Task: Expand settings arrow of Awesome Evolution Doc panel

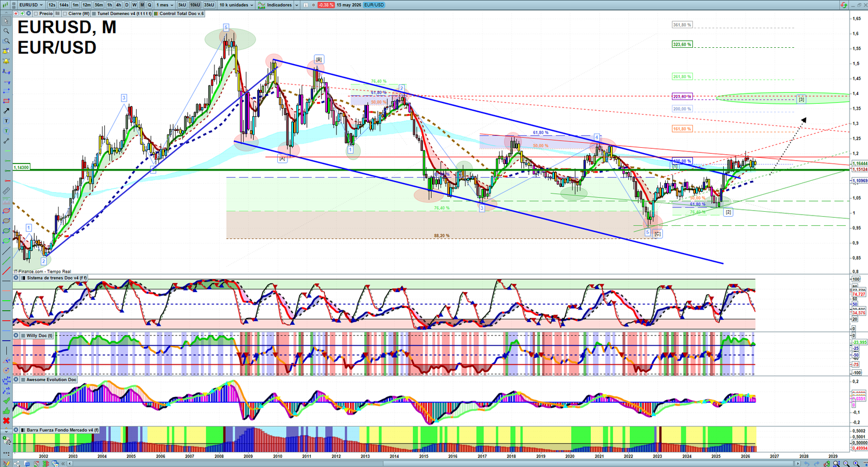Action: (x=23, y=380)
